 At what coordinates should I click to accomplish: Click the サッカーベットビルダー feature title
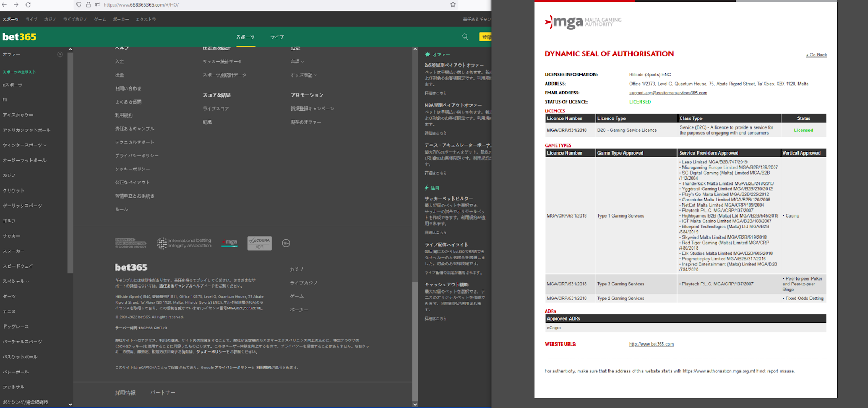tap(449, 199)
